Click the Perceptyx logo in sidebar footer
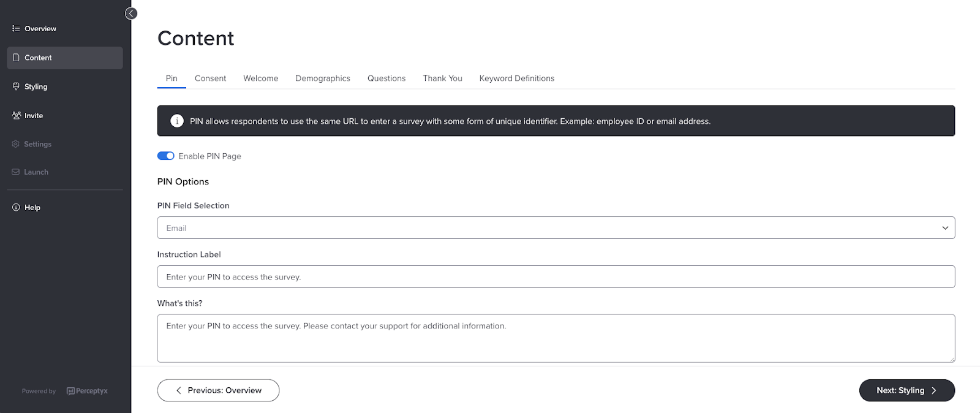Viewport: 980px width, 413px height. 87,391
